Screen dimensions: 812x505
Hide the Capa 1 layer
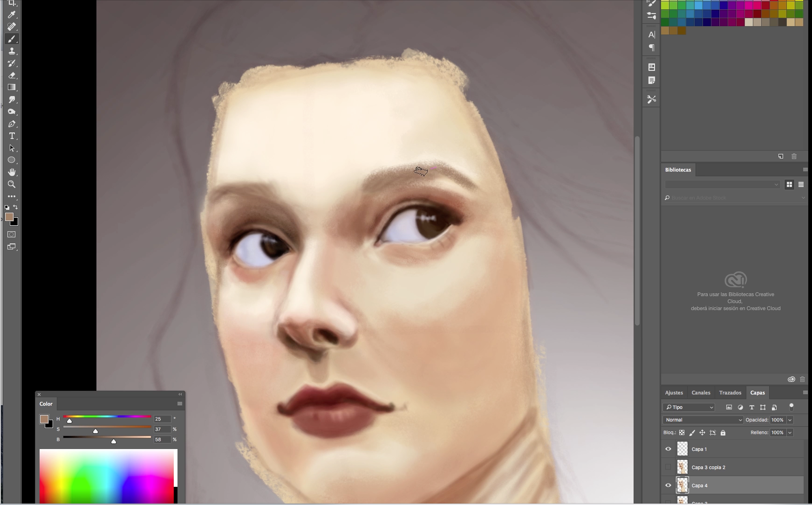tap(668, 449)
